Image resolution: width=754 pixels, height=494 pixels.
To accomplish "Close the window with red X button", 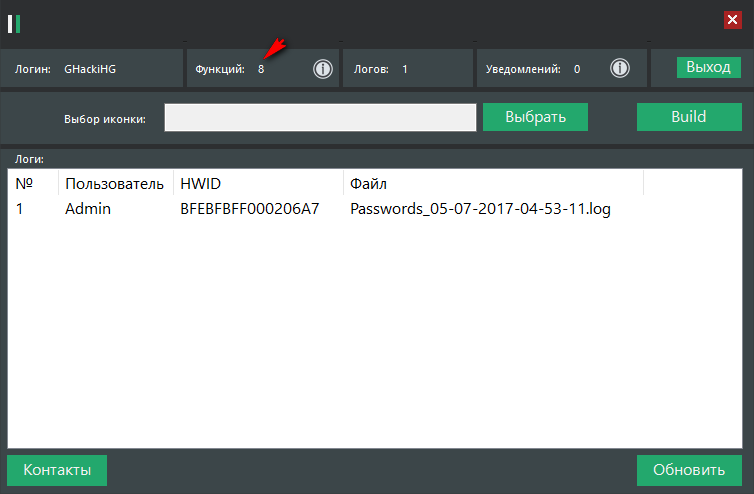I will pyautogui.click(x=732, y=20).
